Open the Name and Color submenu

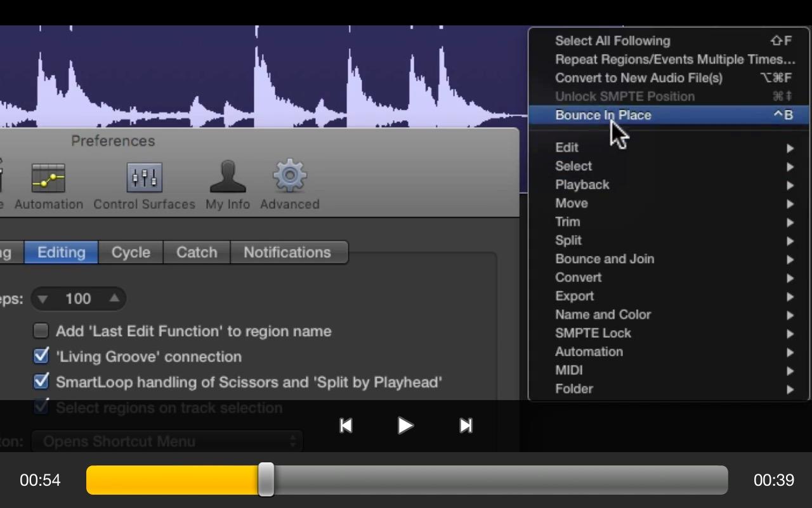(x=669, y=314)
